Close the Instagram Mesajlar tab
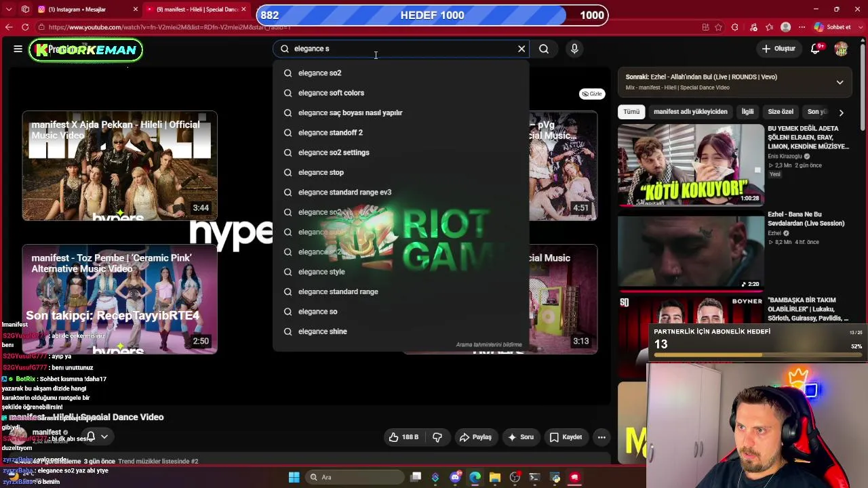Screen dimensions: 868x488 pos(136,9)
